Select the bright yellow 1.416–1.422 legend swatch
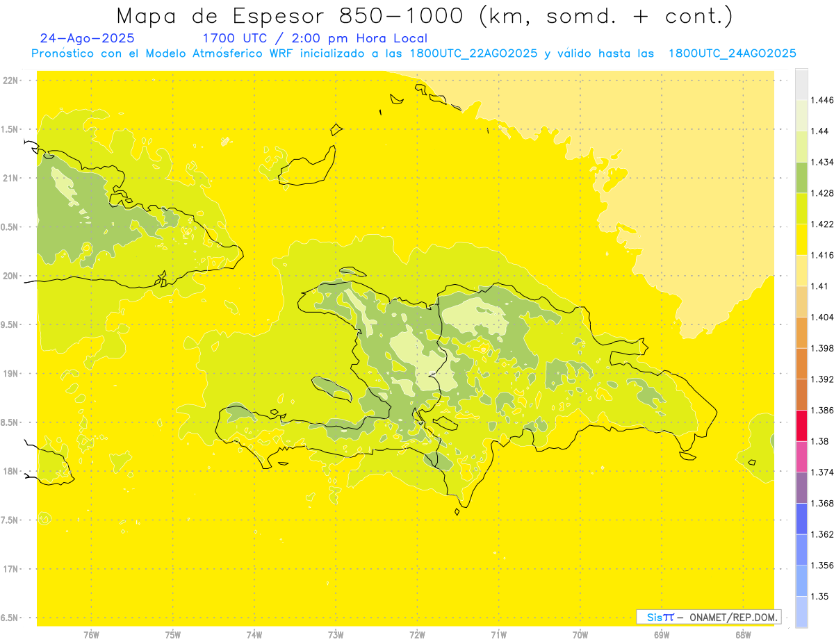834x644 pixels. coord(801,239)
